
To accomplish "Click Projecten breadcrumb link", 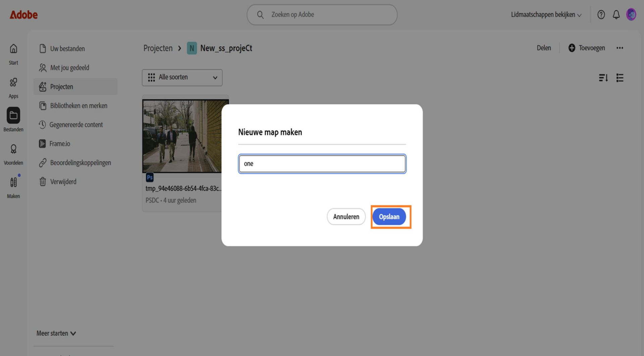I will pyautogui.click(x=158, y=48).
